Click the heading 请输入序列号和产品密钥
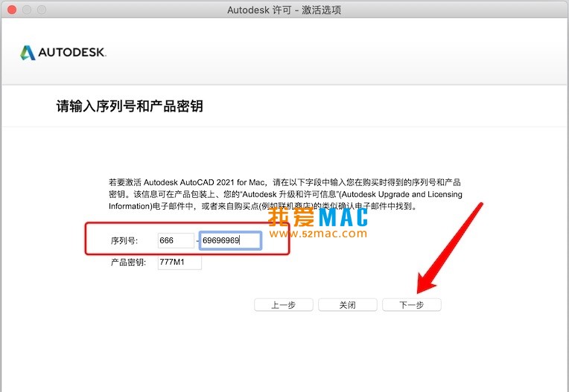This screenshot has width=569, height=392. 130,106
